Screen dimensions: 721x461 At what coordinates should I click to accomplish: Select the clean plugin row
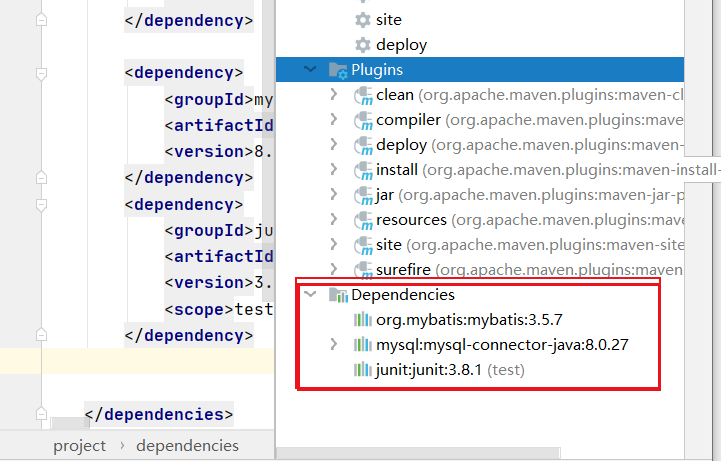pyautogui.click(x=480, y=95)
